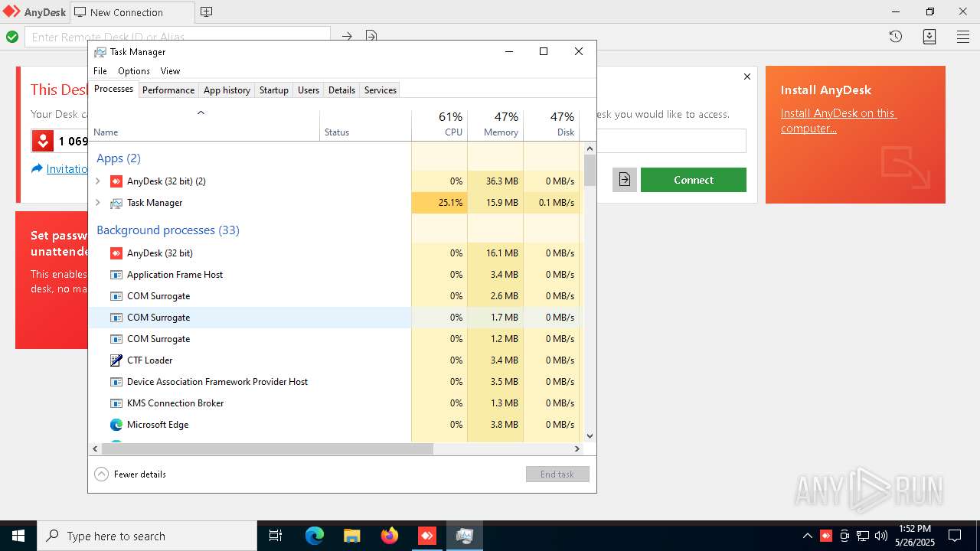Screen dimensions: 980x551
Task: Open notification center on taskbar
Action: coord(955,536)
